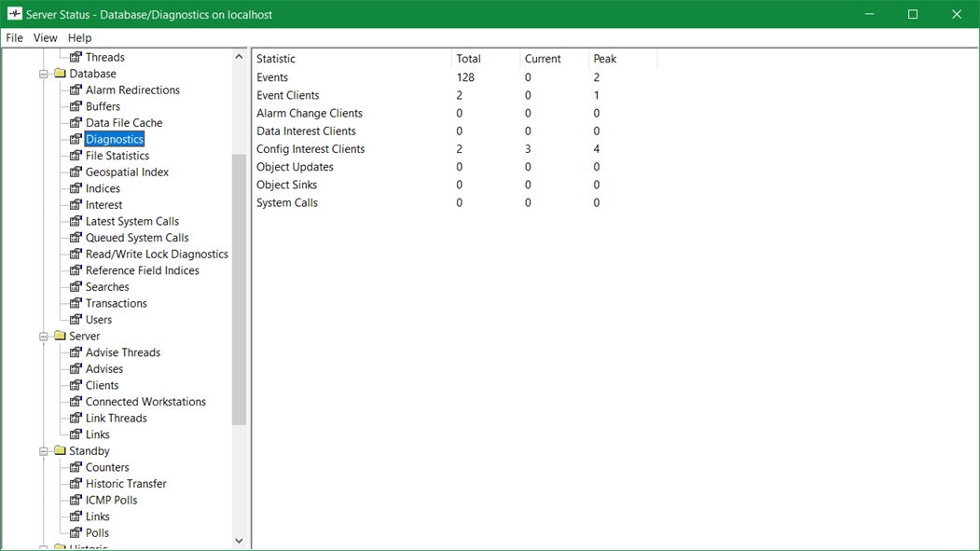This screenshot has width=980, height=551.
Task: Select the Queued System Calls node
Action: 137,238
